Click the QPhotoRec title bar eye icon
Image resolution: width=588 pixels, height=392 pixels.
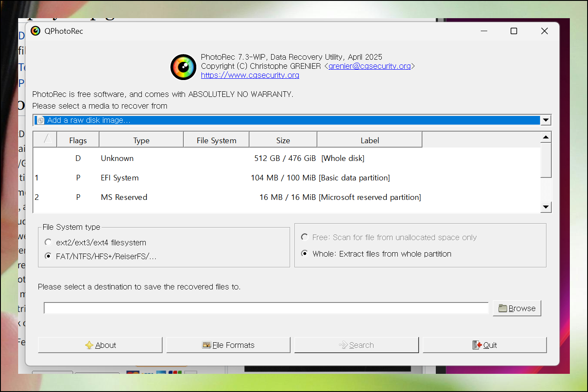click(x=36, y=31)
